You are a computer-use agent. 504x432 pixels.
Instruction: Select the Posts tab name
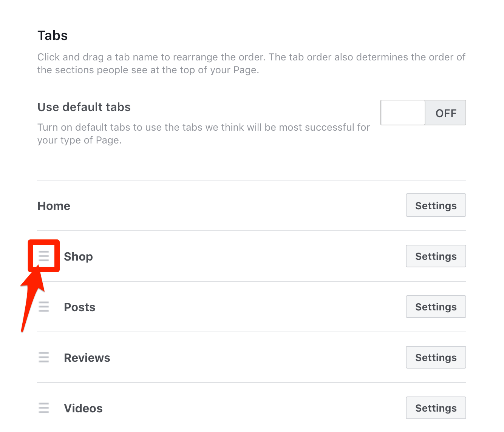pyautogui.click(x=80, y=307)
